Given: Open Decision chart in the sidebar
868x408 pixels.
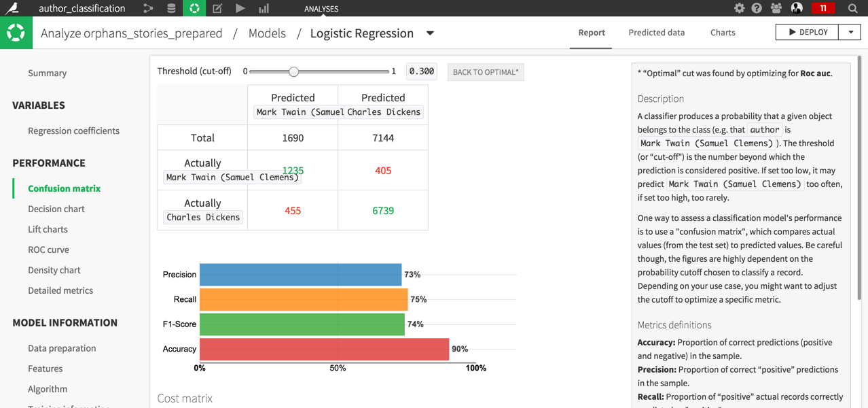Looking at the screenshot, I should click(56, 209).
